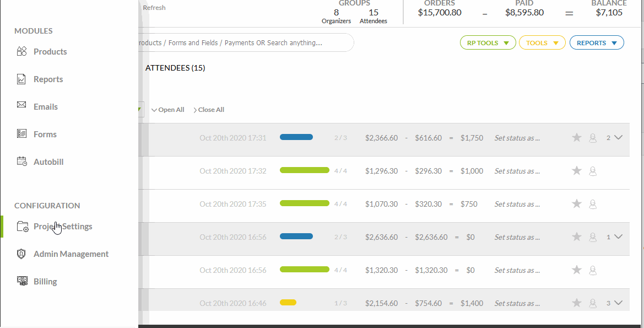Click the Products module icon
Viewport: 644px width, 328px height.
22,52
